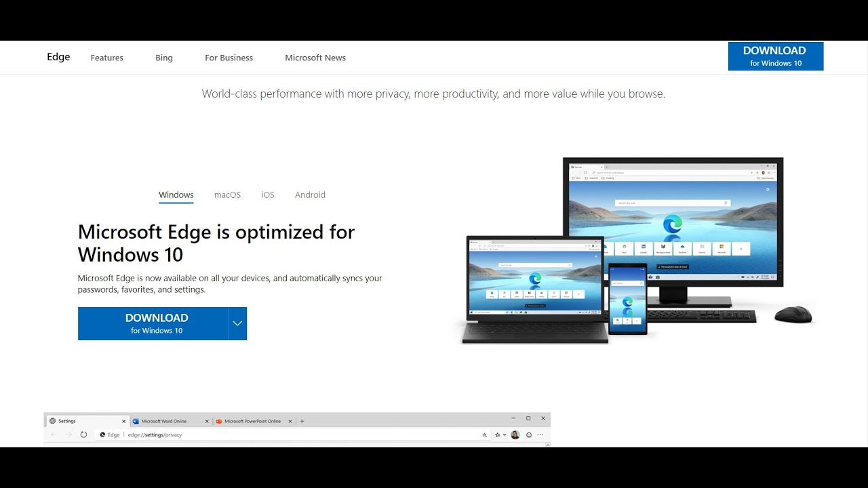
Task: Open the favorites chevron dropdown
Action: pos(504,434)
